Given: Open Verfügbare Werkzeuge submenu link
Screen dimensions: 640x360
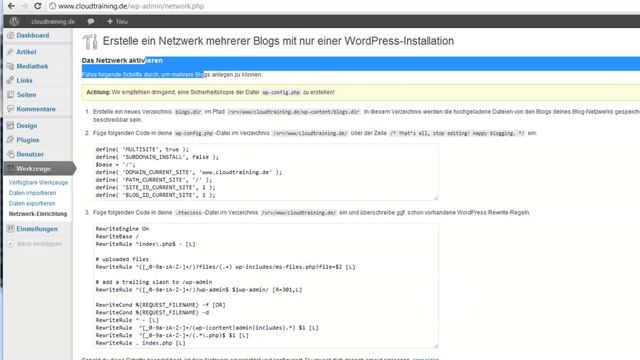Looking at the screenshot, I should point(38,182).
